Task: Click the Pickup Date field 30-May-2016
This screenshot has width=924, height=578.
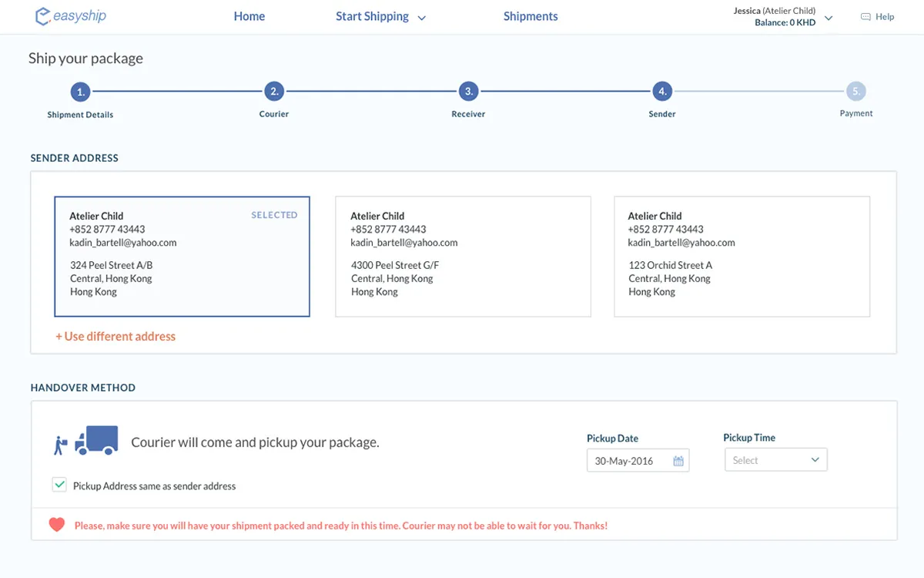Action: pos(638,461)
